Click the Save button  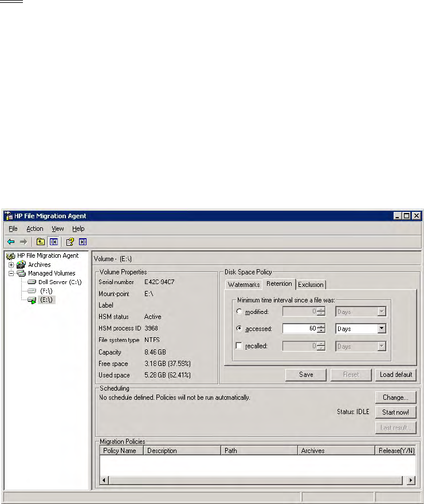click(x=306, y=375)
